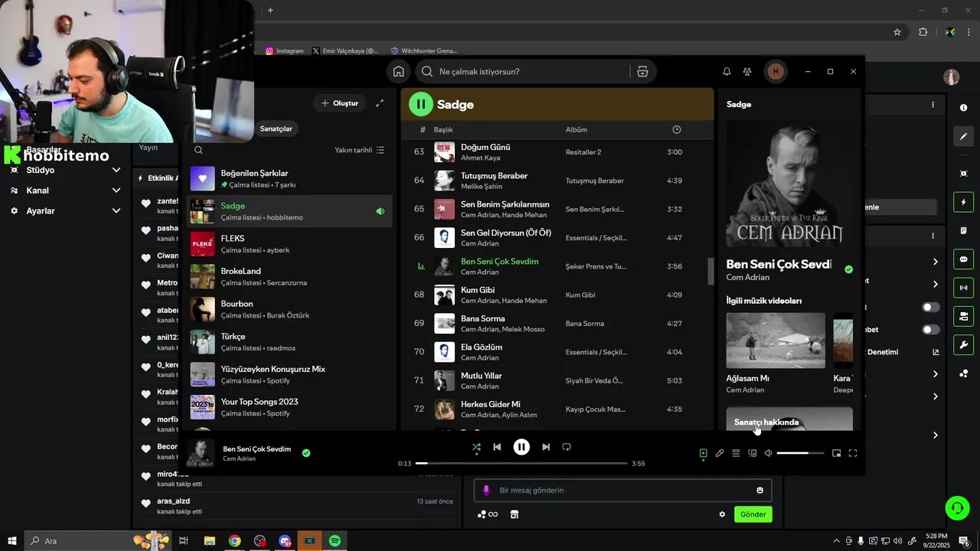The width and height of the screenshot is (980, 551).
Task: Open the BrokeLand playlist
Action: click(289, 277)
